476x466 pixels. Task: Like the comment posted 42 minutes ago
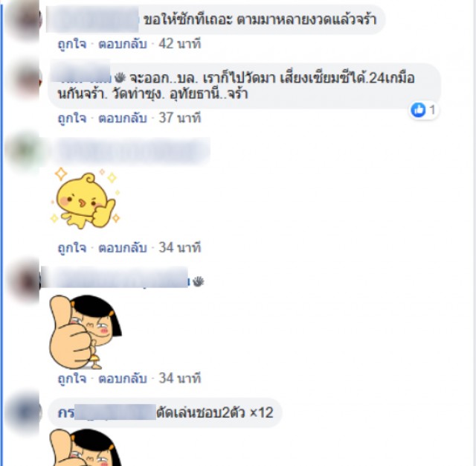pos(72,44)
